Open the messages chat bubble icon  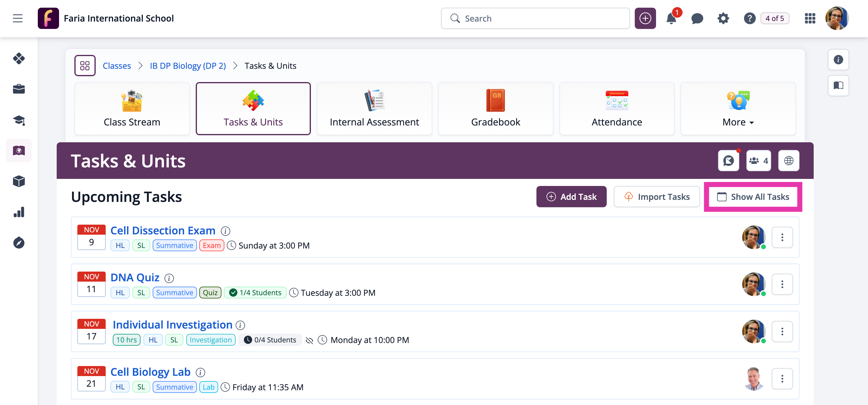coord(697,18)
